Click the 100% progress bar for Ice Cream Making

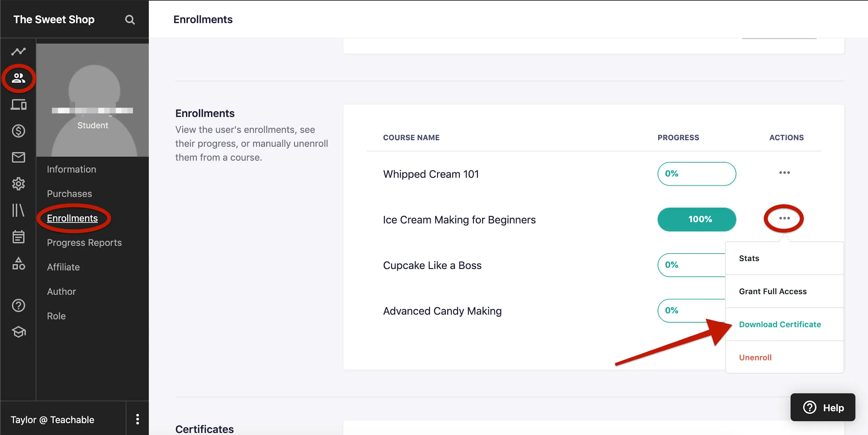click(696, 219)
